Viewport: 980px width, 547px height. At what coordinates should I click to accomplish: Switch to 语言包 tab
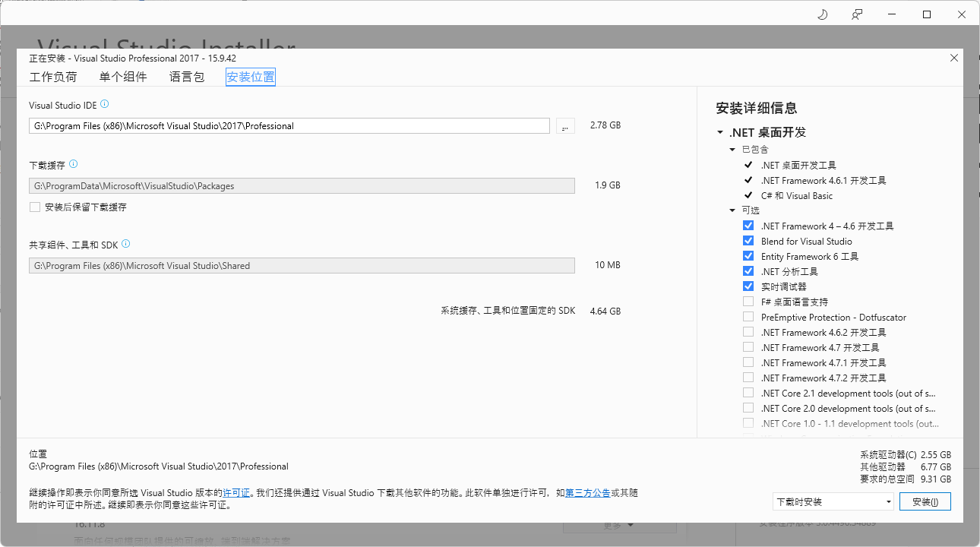click(187, 77)
